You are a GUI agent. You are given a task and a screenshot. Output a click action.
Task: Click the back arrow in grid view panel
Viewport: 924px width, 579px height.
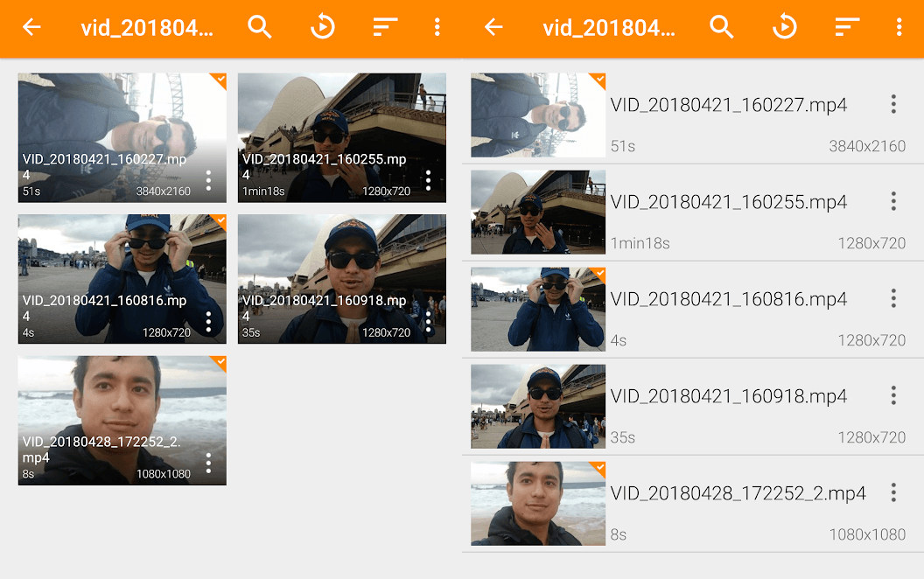click(x=32, y=27)
